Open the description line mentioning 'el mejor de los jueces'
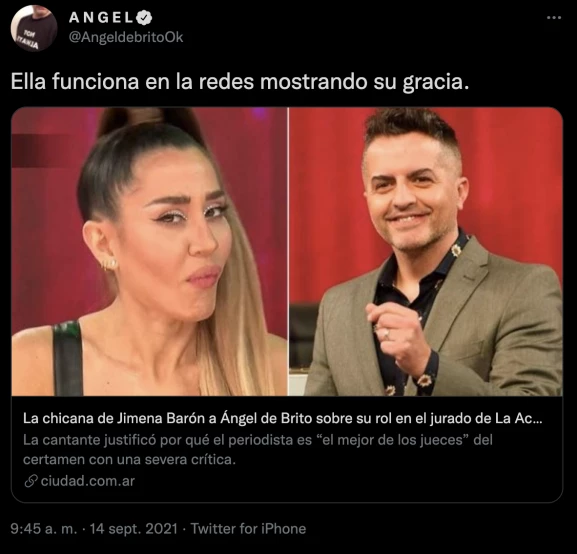This screenshot has height=554, width=577. (x=258, y=440)
